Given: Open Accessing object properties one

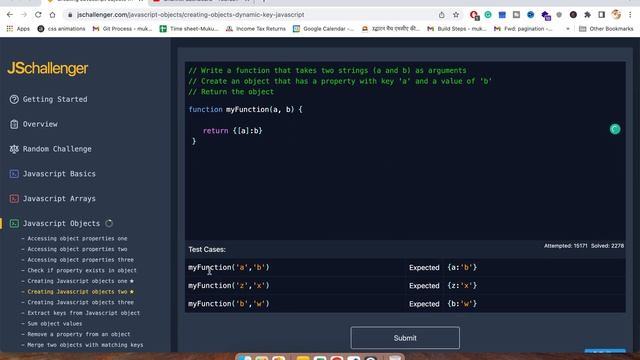Looking at the screenshot, I should (77, 238).
